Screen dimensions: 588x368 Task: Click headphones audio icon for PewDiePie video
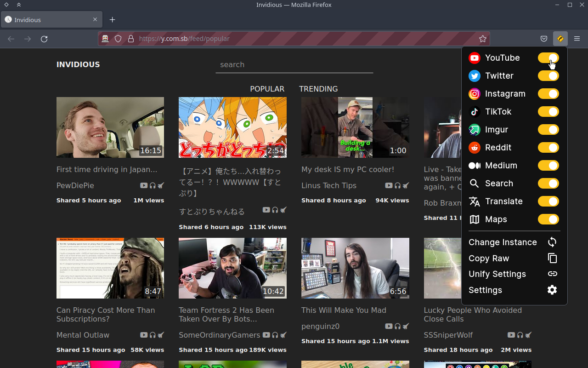(x=153, y=185)
